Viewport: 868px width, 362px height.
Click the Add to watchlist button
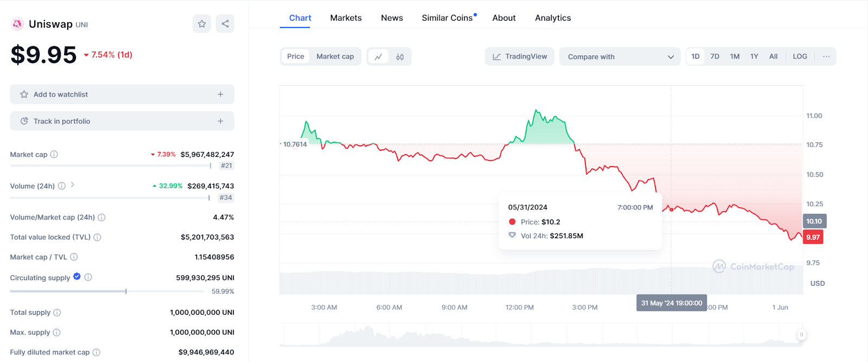click(122, 94)
